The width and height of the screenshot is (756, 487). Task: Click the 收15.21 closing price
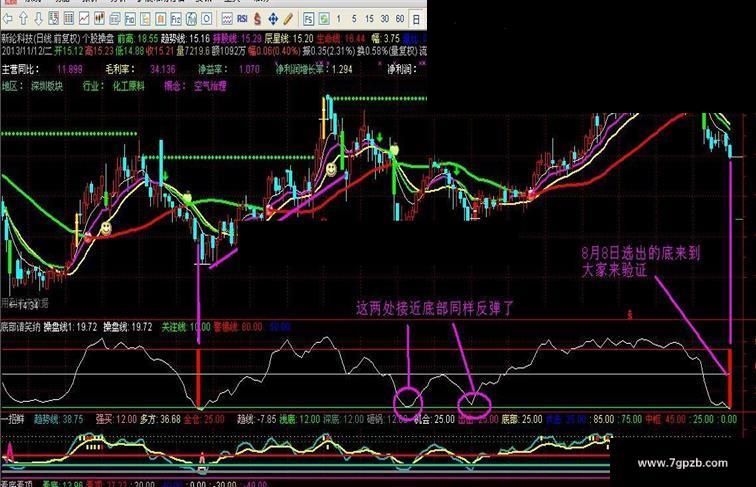click(x=158, y=51)
